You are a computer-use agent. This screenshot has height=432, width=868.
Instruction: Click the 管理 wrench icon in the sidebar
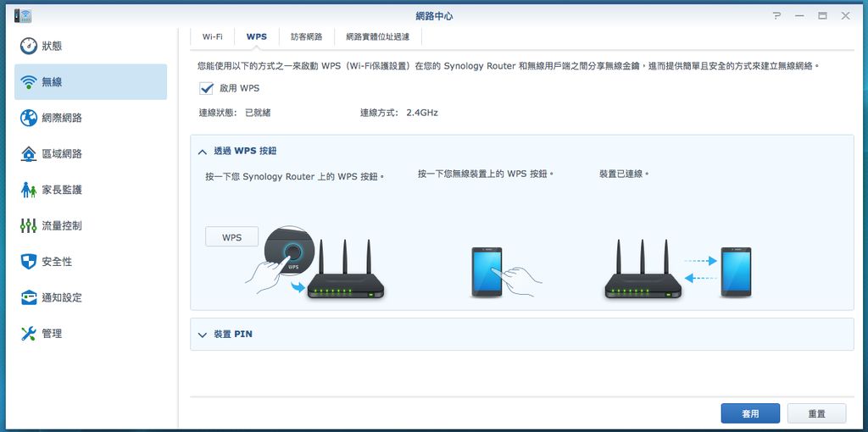(28, 334)
